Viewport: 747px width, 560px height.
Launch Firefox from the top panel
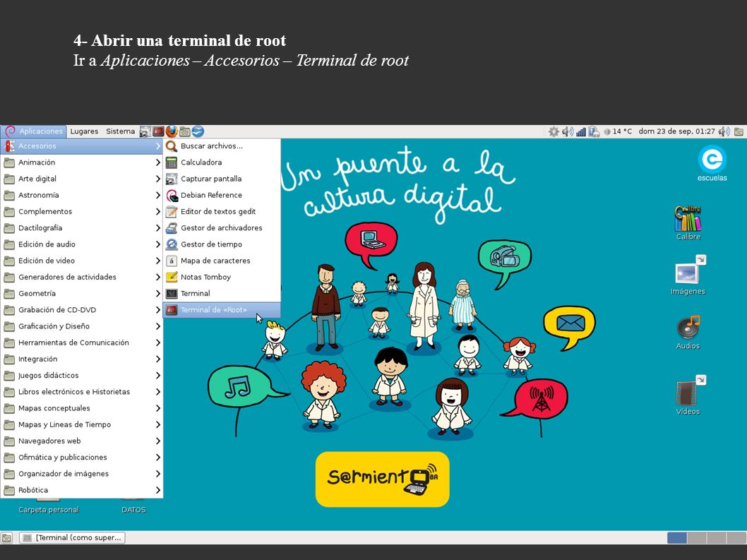pos(172,131)
